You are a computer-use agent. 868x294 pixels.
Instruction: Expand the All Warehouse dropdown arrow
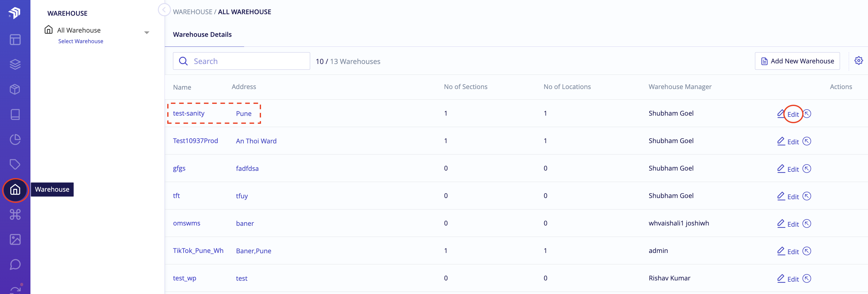pyautogui.click(x=146, y=33)
